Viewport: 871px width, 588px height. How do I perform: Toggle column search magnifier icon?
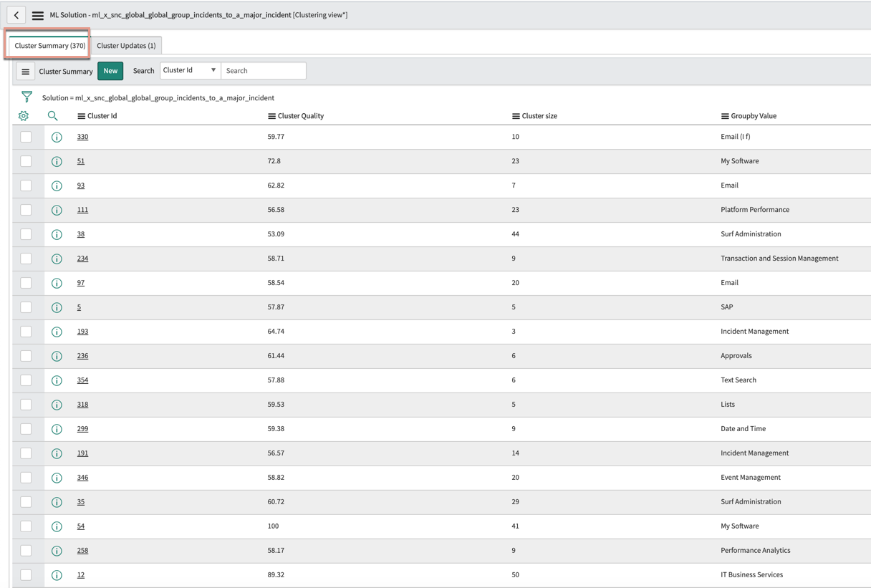click(52, 115)
